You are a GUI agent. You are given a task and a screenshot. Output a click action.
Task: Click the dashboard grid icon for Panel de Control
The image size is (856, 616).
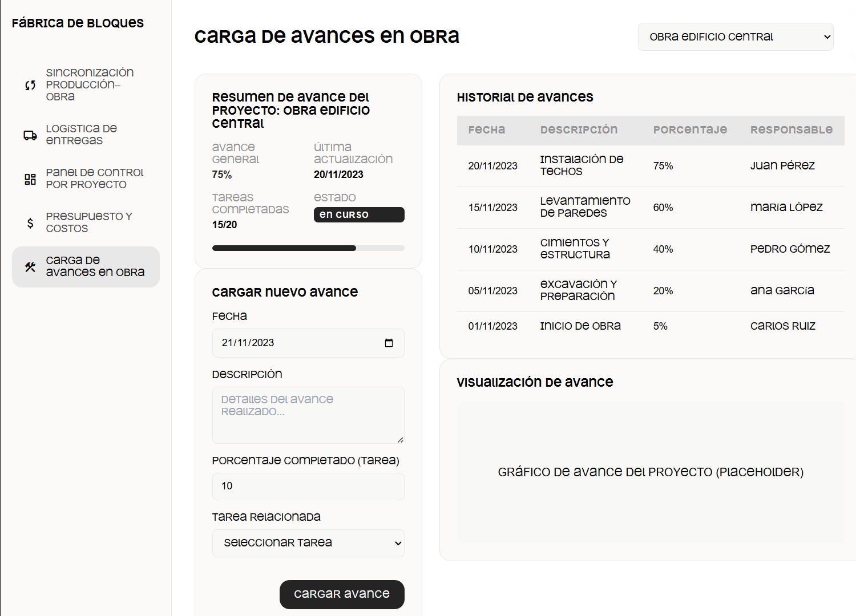pyautogui.click(x=30, y=179)
